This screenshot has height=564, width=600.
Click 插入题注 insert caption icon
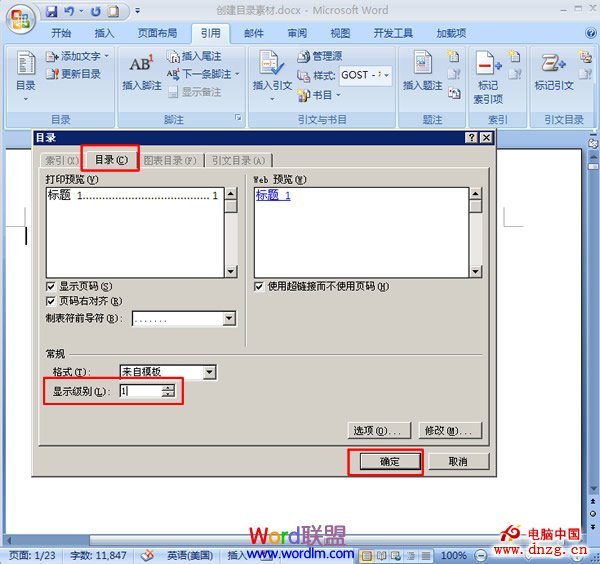(422, 62)
